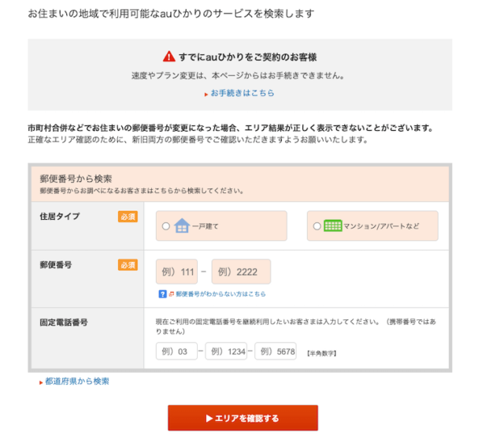504x443 pixels.
Task: Click the 郵便番号から検索 section header
Action: point(76,179)
